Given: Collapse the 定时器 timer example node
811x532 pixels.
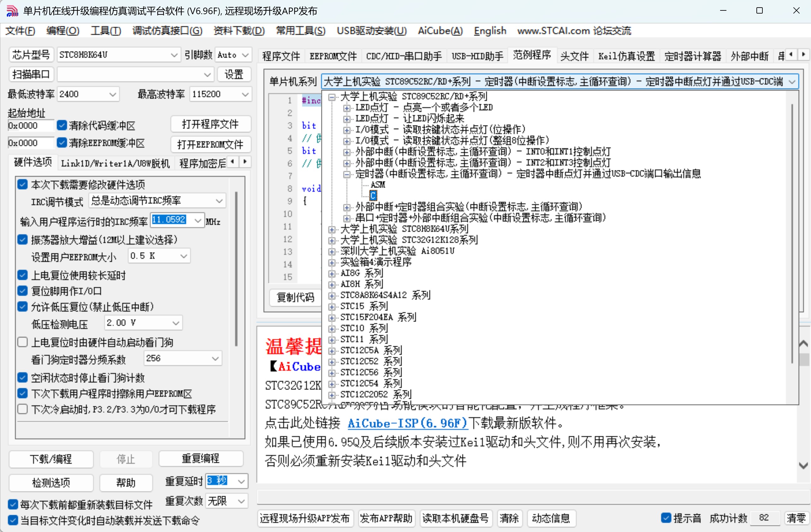Looking at the screenshot, I should (x=346, y=174).
